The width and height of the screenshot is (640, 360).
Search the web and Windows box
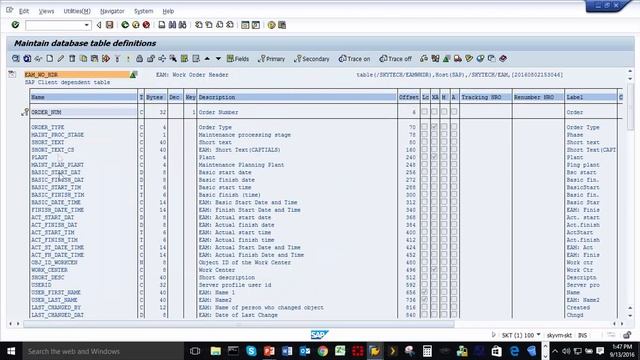[x=103, y=351]
